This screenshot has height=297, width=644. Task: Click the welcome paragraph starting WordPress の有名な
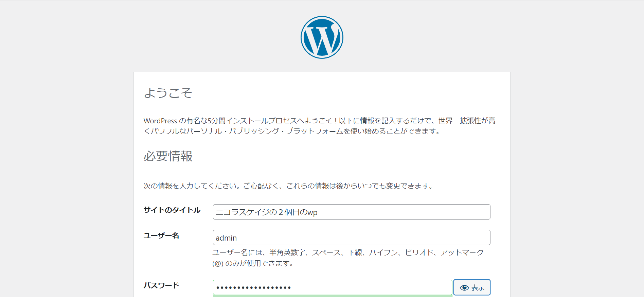[x=320, y=126]
